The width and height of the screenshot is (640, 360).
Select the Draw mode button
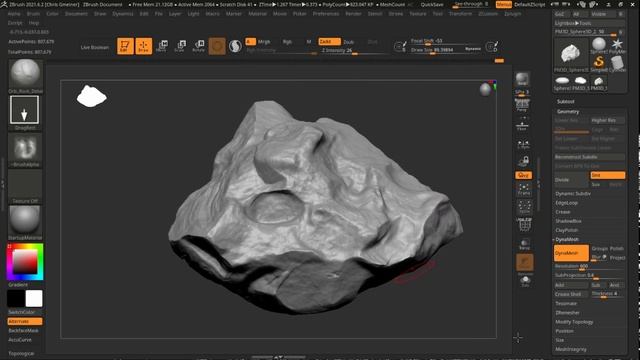click(x=144, y=46)
